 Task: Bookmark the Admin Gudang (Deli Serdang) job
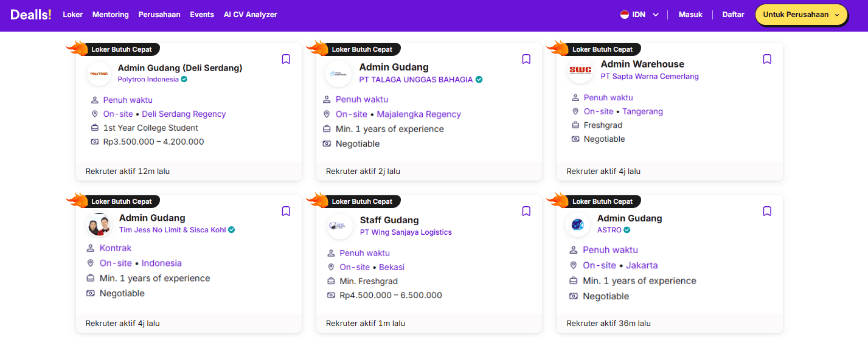tap(286, 59)
